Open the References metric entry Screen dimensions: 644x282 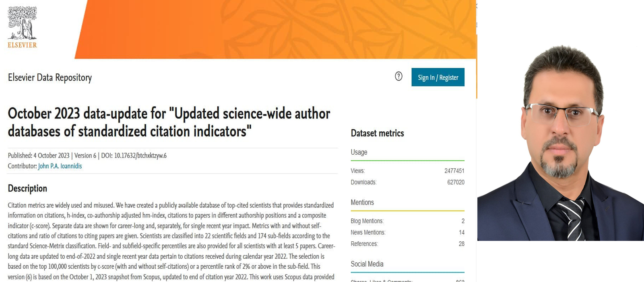(407, 244)
